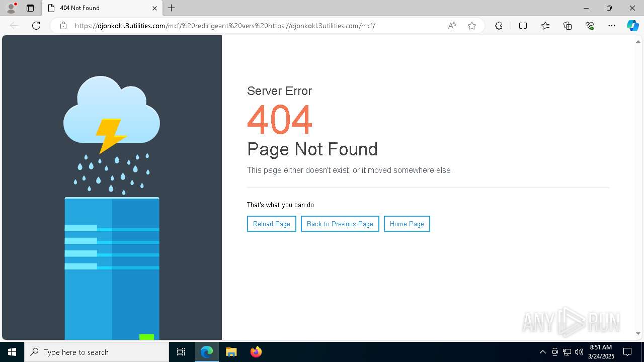Restore down the Edge window
644x362 pixels.
click(609, 8)
